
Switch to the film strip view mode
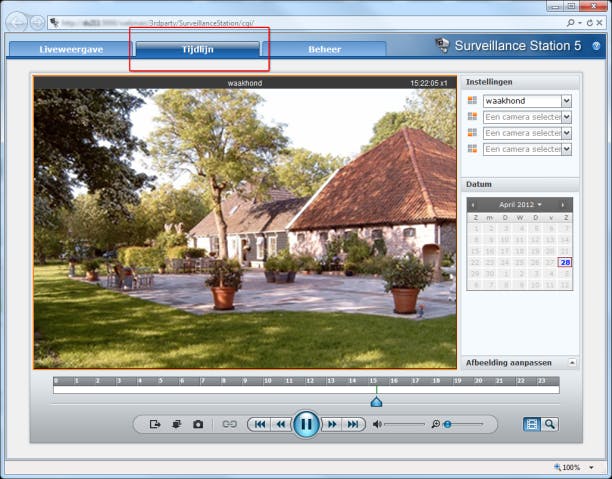tap(532, 424)
